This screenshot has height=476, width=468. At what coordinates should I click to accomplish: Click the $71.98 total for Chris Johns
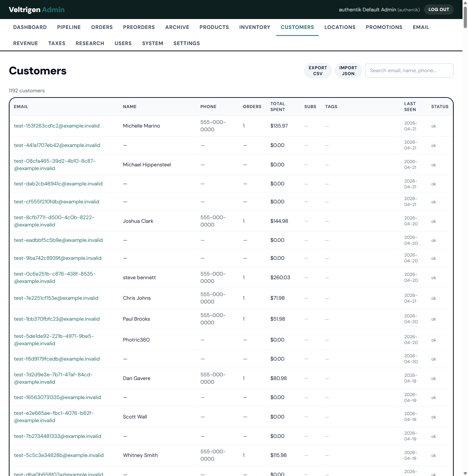click(277, 298)
